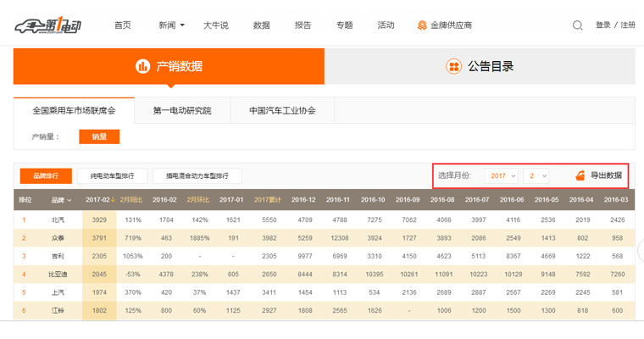The height and width of the screenshot is (339, 644).
Task: Click the orange 销量 button
Action: pos(99,136)
